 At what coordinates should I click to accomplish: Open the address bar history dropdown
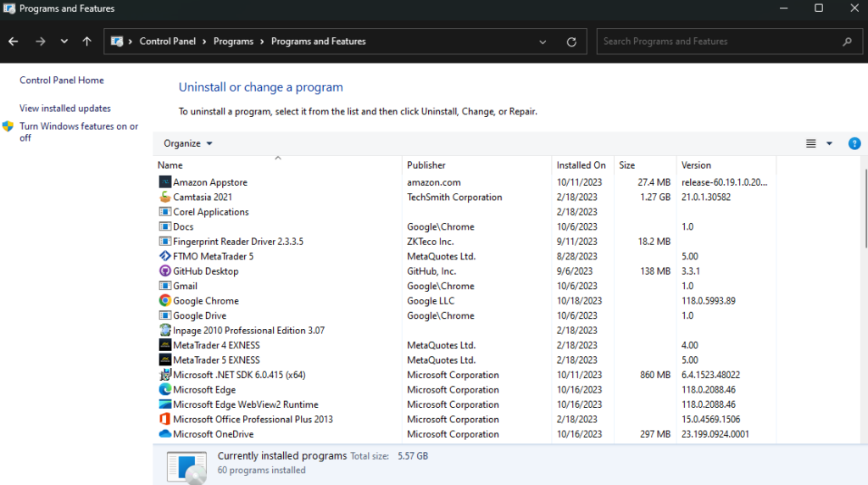pyautogui.click(x=542, y=42)
